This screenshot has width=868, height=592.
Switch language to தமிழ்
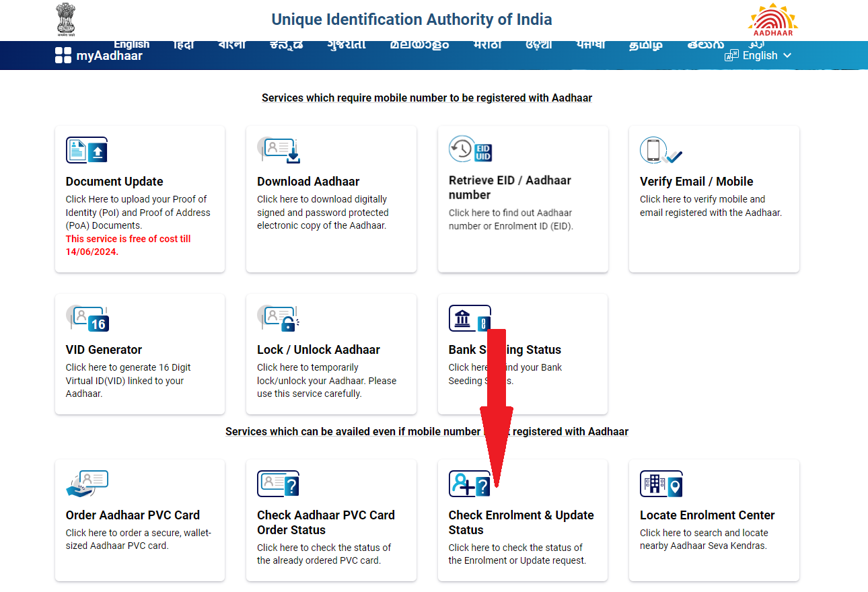(x=645, y=43)
